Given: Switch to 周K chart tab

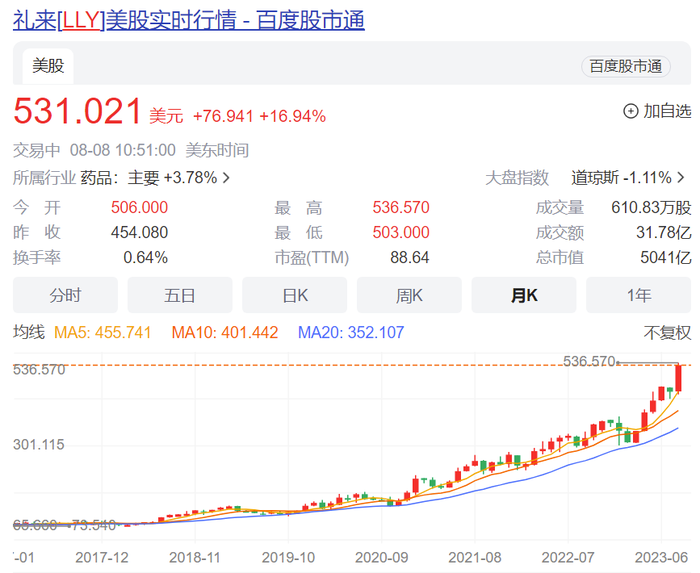Looking at the screenshot, I should pos(409,295).
